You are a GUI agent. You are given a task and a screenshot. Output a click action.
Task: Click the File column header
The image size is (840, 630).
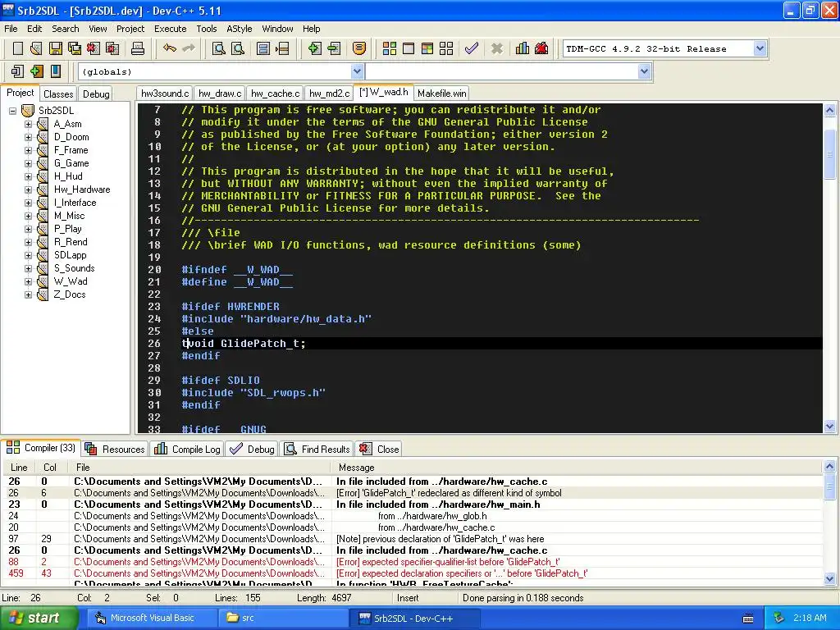[201, 467]
